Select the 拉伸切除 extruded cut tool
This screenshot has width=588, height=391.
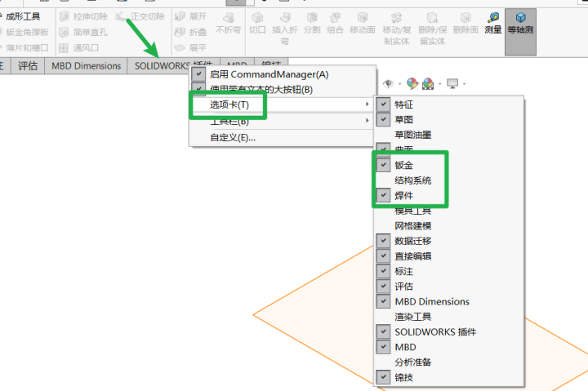[x=84, y=16]
